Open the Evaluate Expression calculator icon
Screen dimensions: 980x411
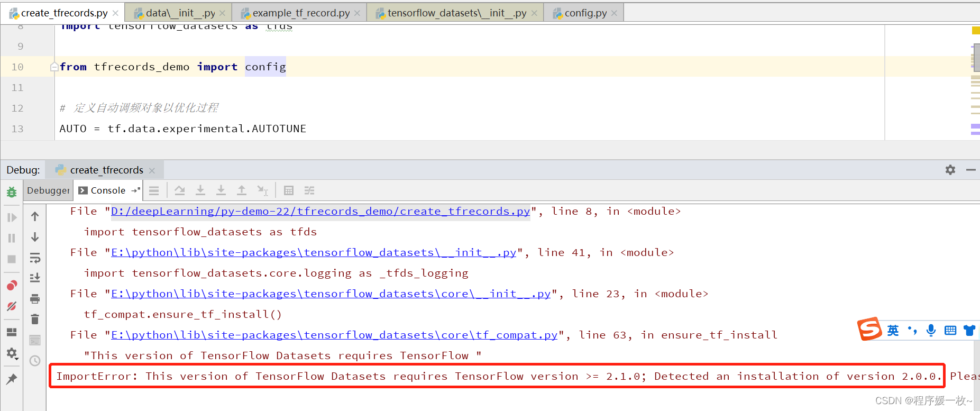[289, 190]
